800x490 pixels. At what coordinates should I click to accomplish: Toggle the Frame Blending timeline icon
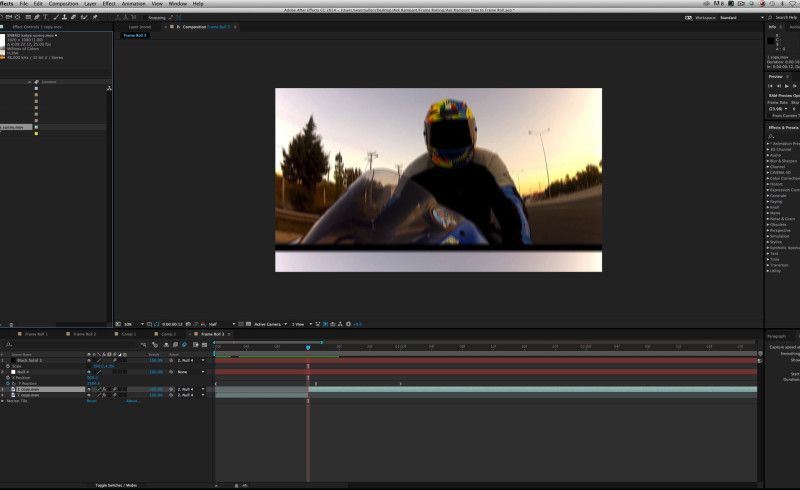tap(176, 345)
